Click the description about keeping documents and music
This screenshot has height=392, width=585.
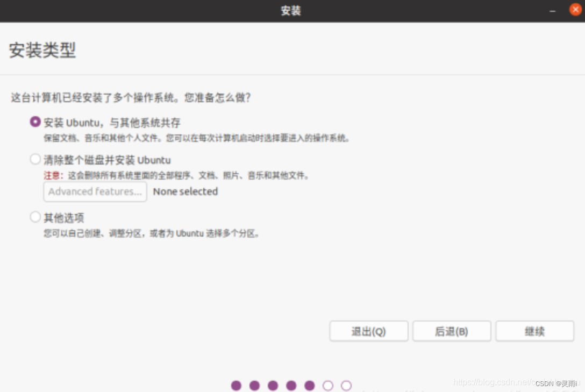(x=197, y=138)
